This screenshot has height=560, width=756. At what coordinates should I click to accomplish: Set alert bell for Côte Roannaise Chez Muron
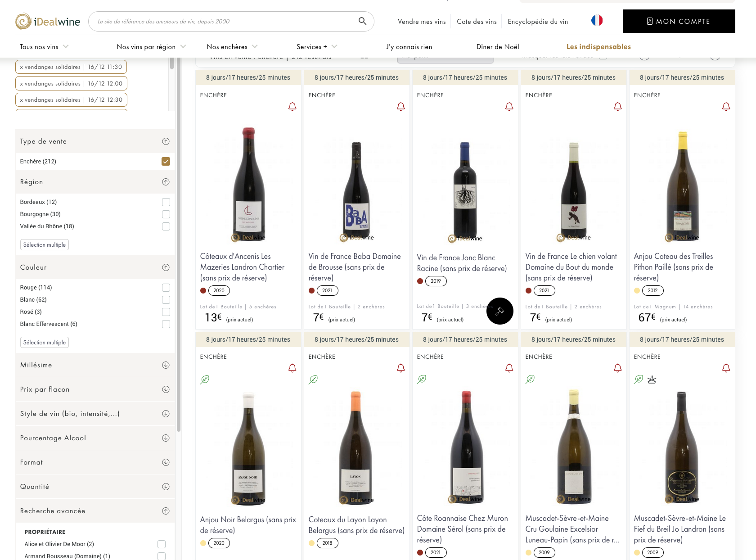coord(509,368)
